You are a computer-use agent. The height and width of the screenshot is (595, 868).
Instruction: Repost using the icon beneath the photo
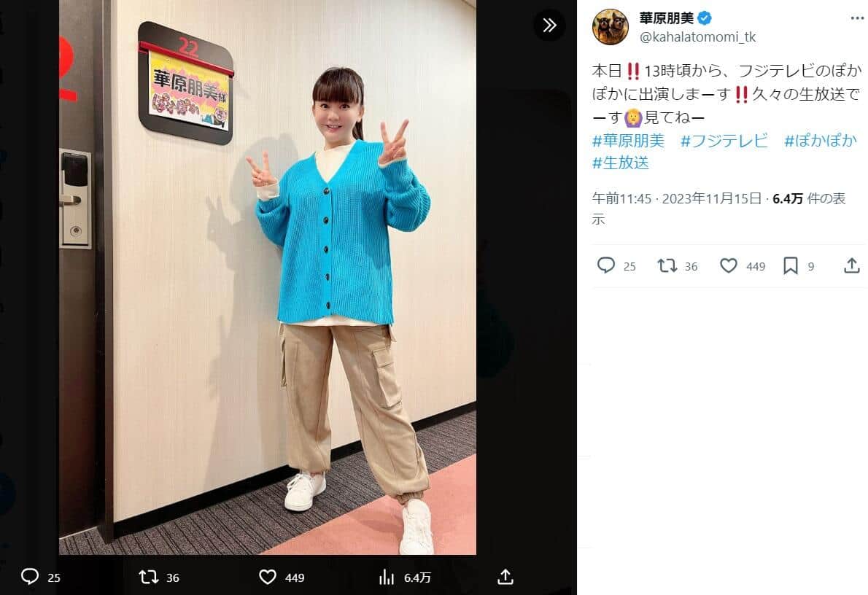click(148, 577)
